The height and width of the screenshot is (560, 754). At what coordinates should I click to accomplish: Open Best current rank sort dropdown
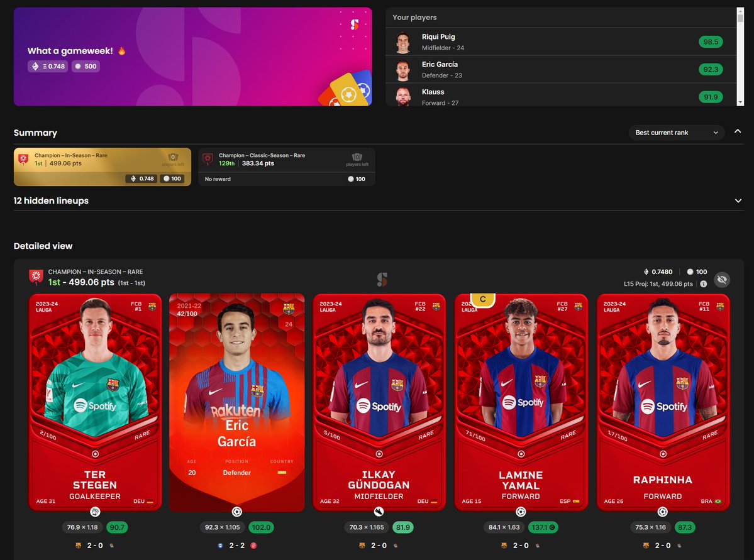click(677, 133)
